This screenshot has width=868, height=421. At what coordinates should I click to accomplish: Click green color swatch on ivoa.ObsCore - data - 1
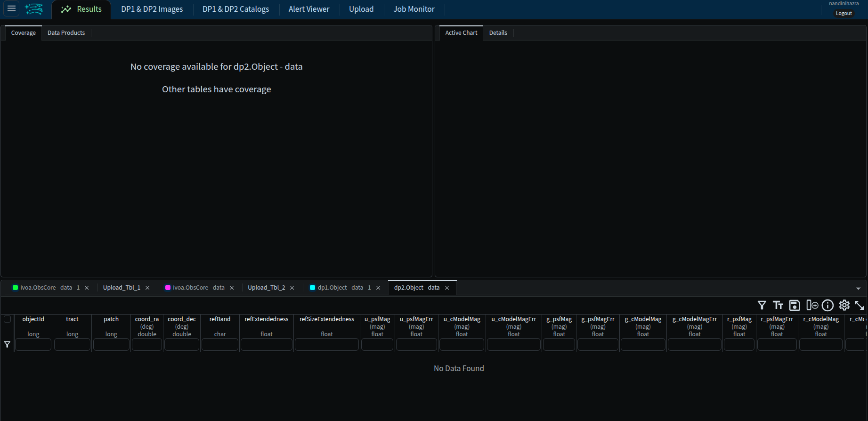pyautogui.click(x=15, y=288)
